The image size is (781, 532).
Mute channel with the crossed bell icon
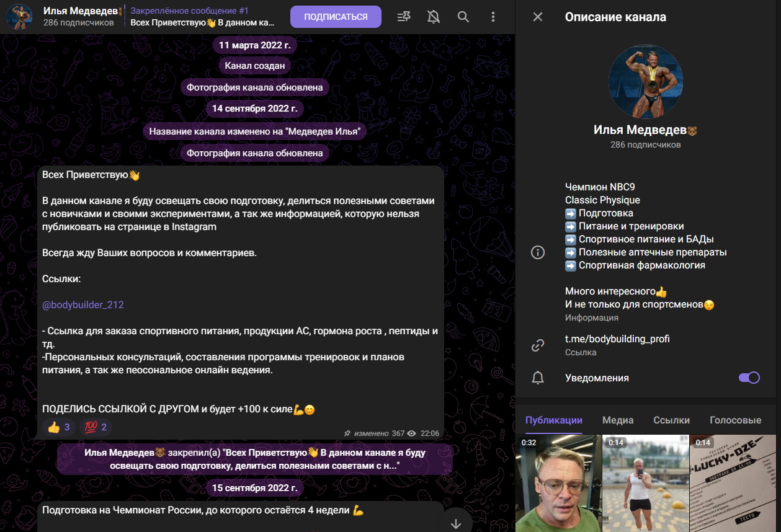click(434, 17)
